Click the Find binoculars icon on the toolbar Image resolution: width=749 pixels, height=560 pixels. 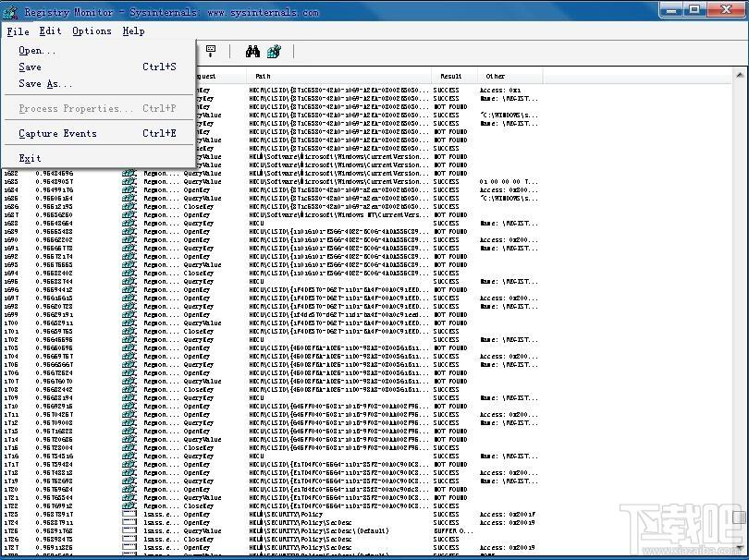click(253, 51)
